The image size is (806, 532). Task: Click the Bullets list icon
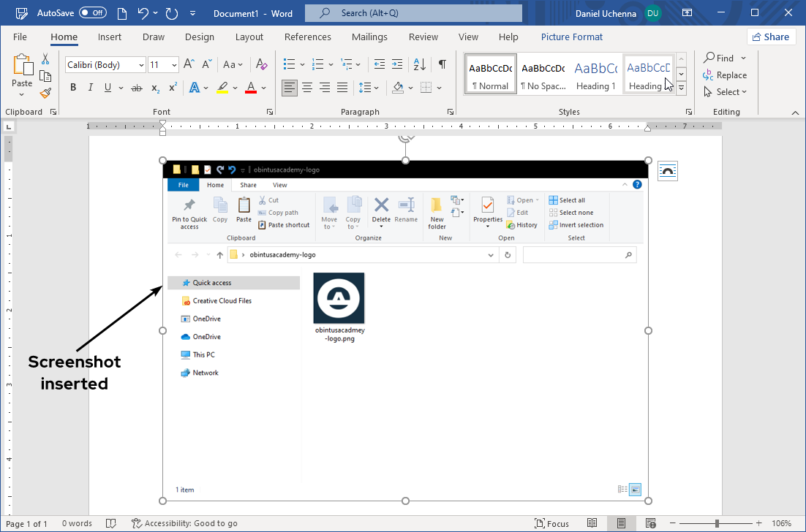point(289,64)
